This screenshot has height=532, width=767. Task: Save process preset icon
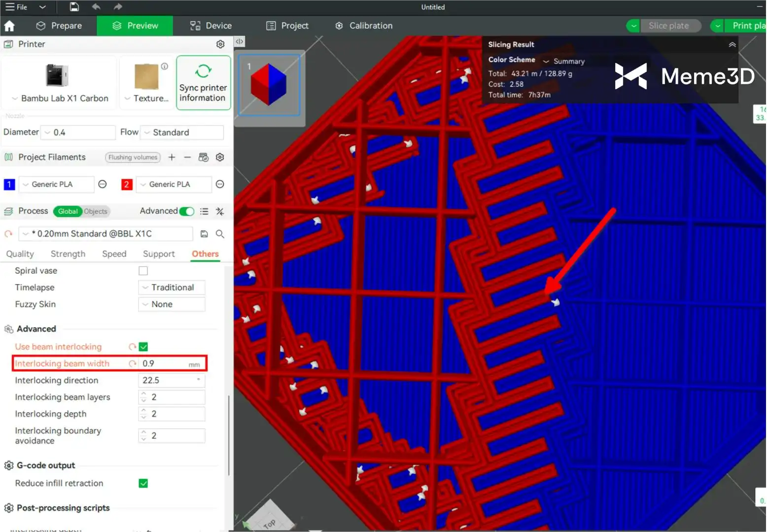click(x=204, y=234)
